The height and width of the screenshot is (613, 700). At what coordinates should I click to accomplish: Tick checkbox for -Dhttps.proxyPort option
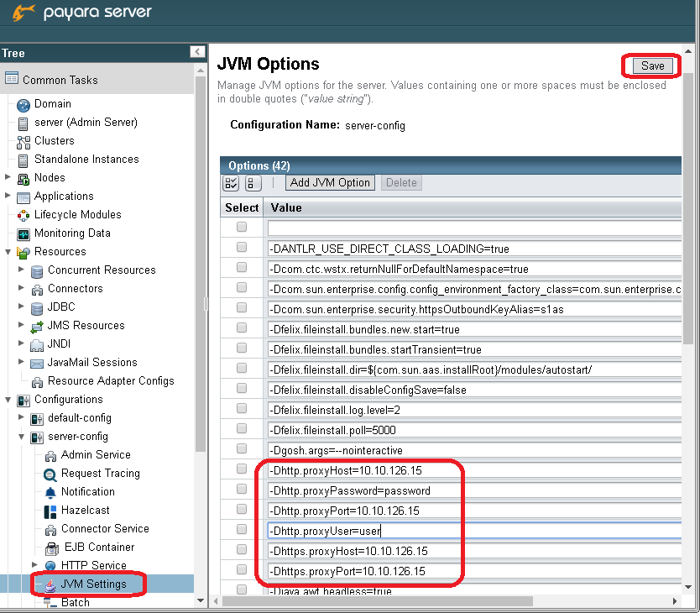click(242, 569)
